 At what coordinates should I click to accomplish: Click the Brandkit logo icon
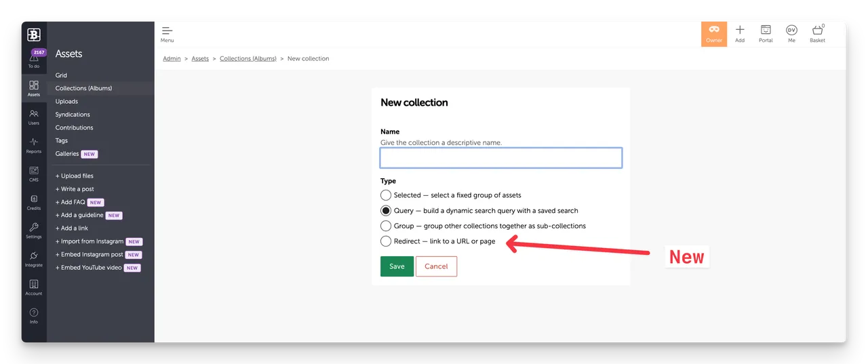point(34,35)
